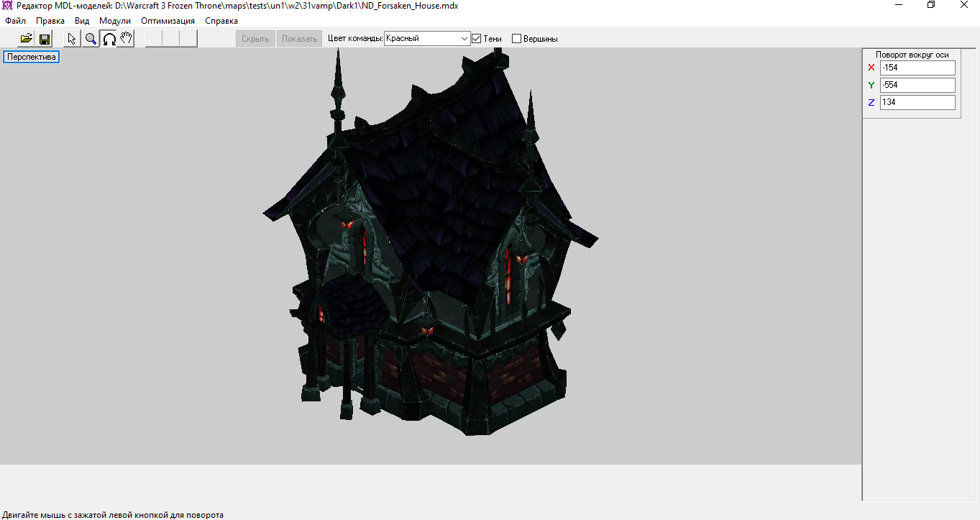
Task: Click the status bar hint about rotating
Action: click(x=113, y=515)
